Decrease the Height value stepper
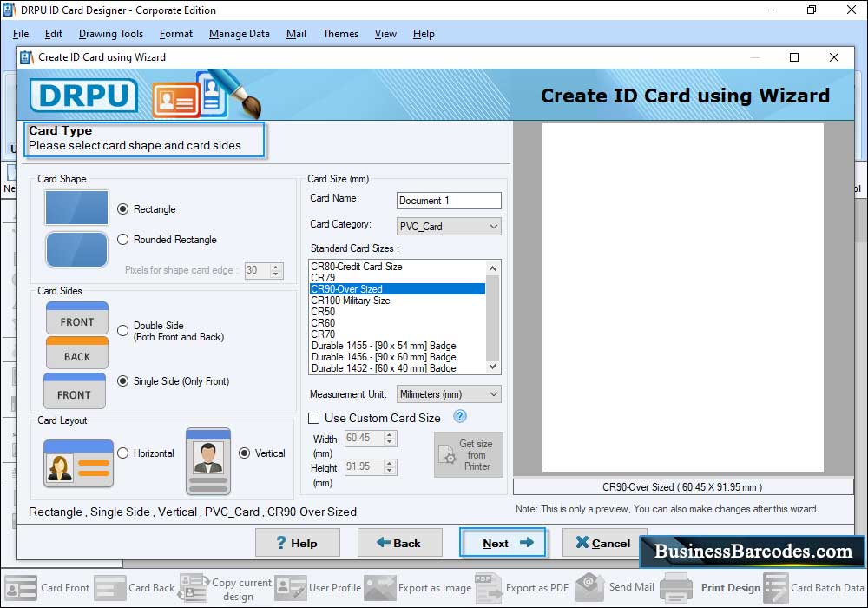Image resolution: width=868 pixels, height=608 pixels. pos(390,471)
